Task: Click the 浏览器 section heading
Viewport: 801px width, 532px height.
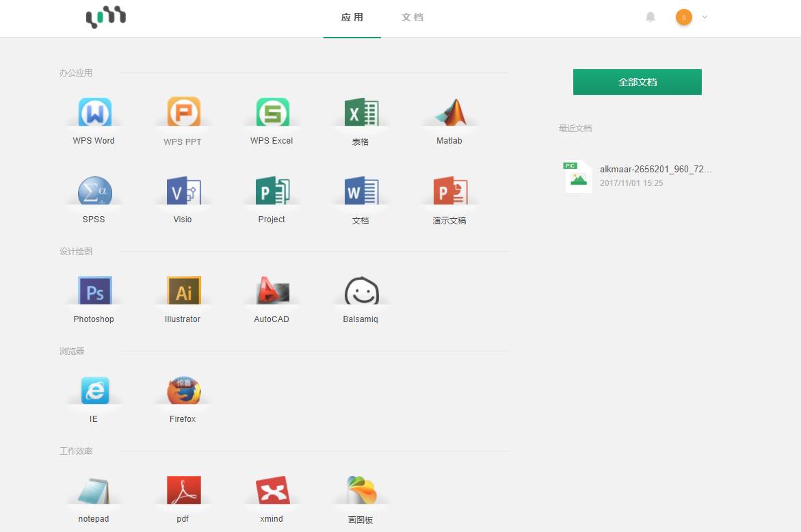Action: point(72,351)
